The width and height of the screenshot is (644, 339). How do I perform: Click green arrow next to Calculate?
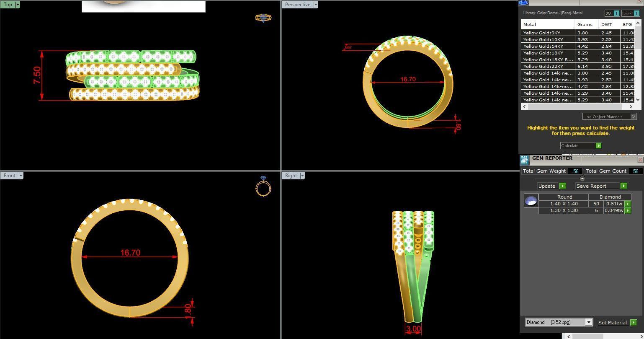click(599, 145)
